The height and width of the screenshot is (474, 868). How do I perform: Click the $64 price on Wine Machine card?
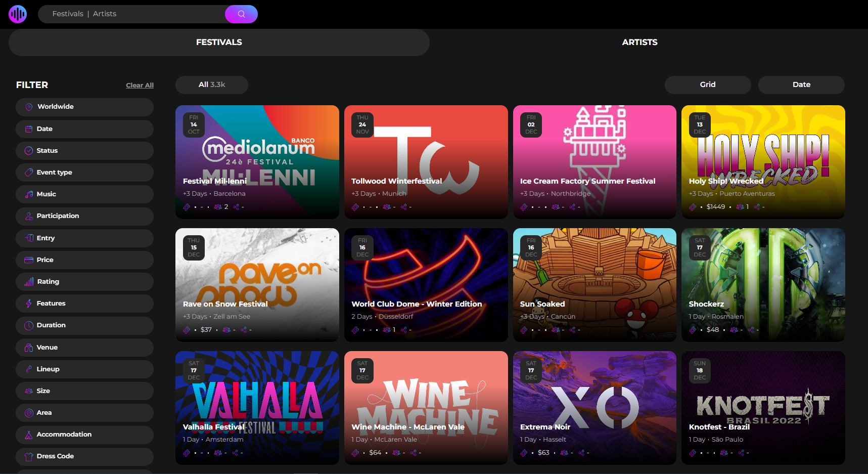(375, 453)
